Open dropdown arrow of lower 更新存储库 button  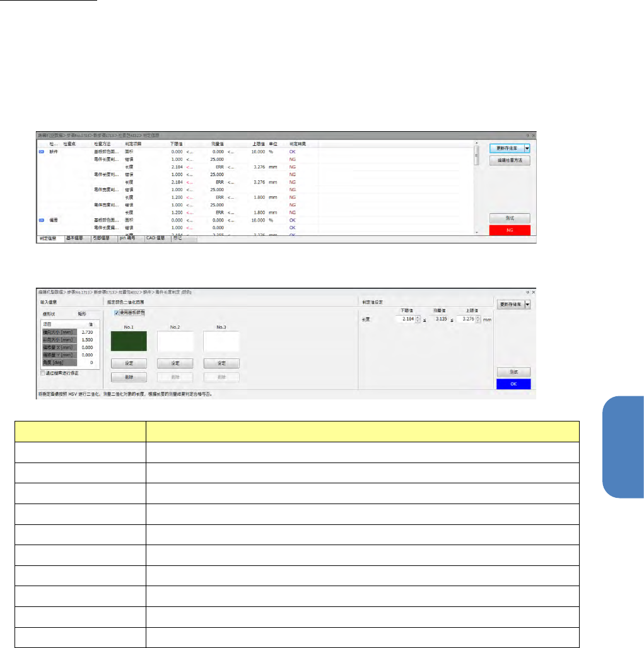(x=527, y=305)
